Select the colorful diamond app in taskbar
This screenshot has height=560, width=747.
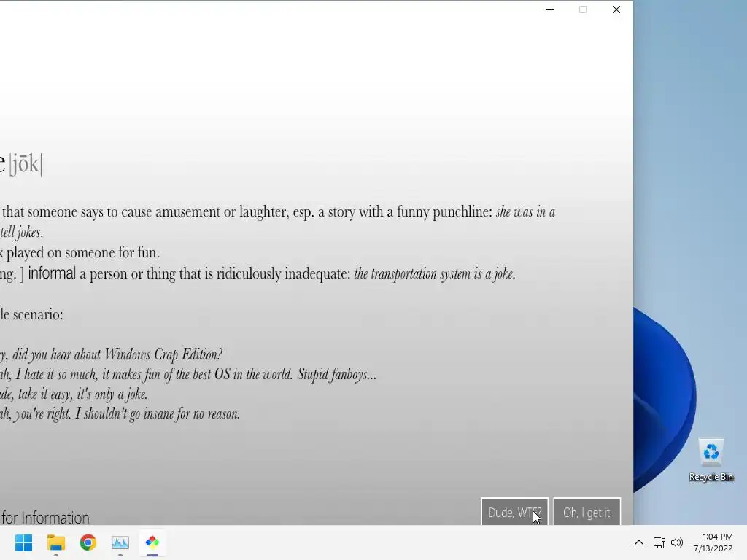[152, 542]
